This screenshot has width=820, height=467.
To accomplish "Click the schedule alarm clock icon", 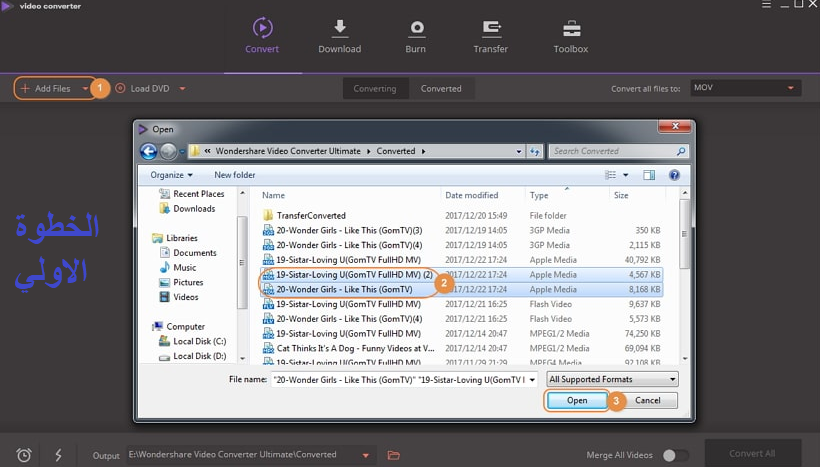I will click(x=24, y=455).
